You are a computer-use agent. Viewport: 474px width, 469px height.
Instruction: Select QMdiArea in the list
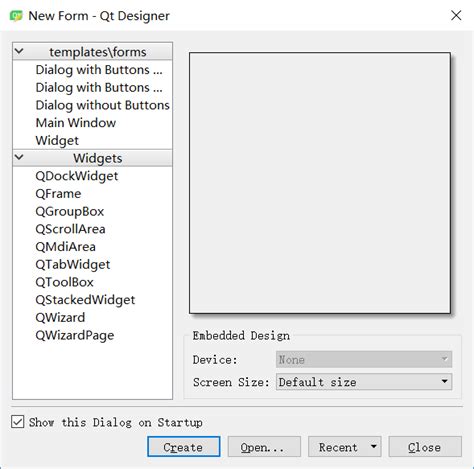click(x=65, y=247)
